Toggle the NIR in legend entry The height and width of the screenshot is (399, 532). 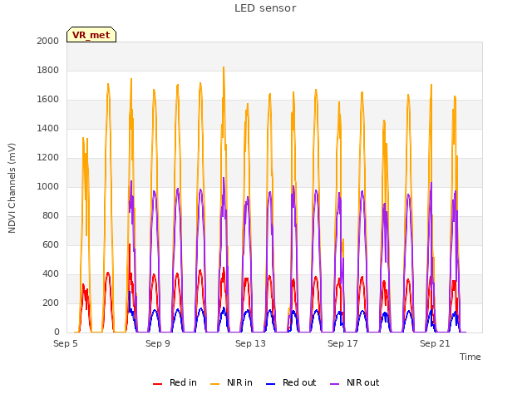pyautogui.click(x=231, y=382)
